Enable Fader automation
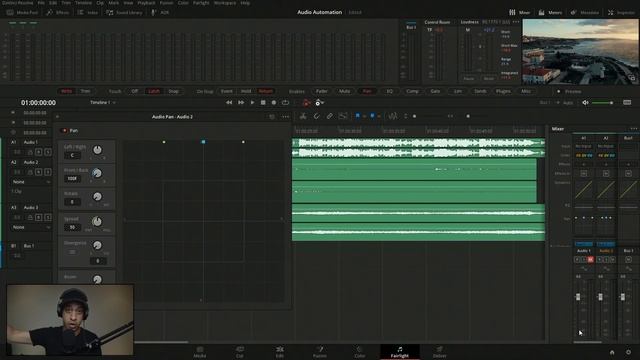The height and width of the screenshot is (360, 640). [322, 91]
